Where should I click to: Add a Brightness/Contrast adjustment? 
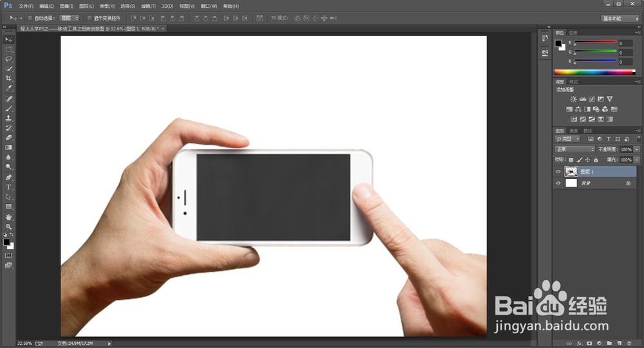(574, 99)
